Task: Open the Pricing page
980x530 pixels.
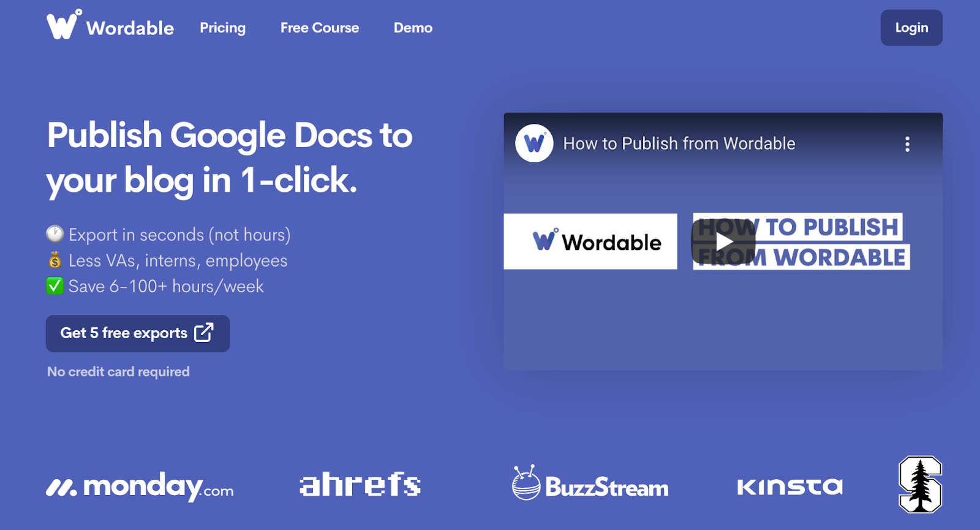Action: (222, 28)
